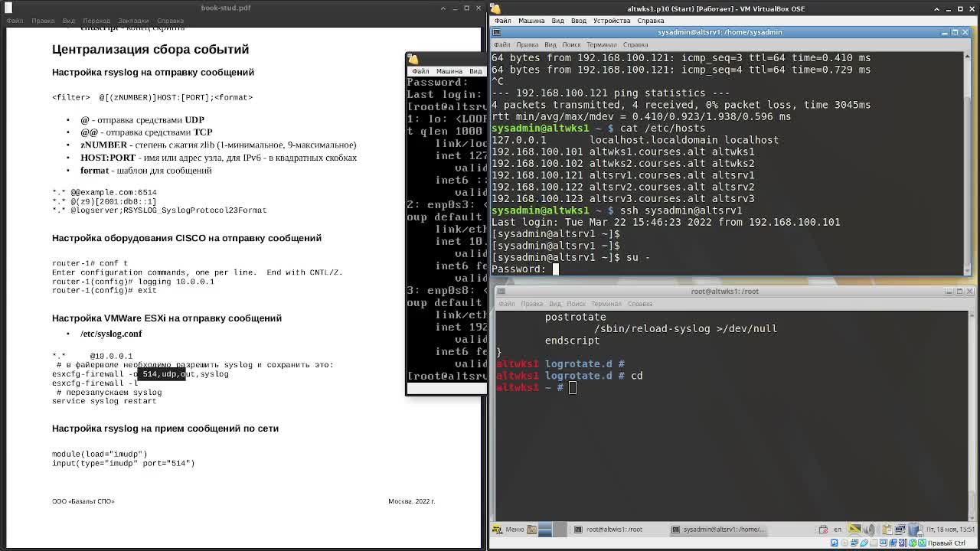Viewport: 980px width, 551px height.
Task: Minimize the sysadmin@altsrv1 terminal window
Action: 945,32
